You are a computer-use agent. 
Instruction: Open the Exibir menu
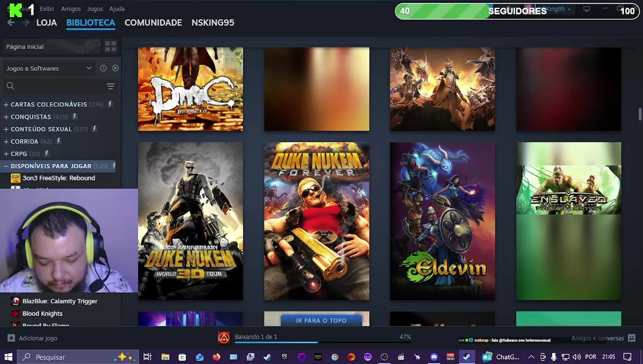47,9
